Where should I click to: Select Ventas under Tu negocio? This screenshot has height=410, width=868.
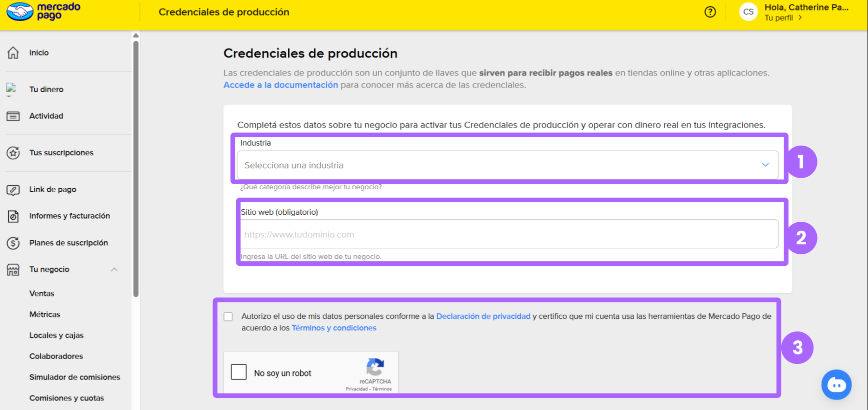[42, 293]
